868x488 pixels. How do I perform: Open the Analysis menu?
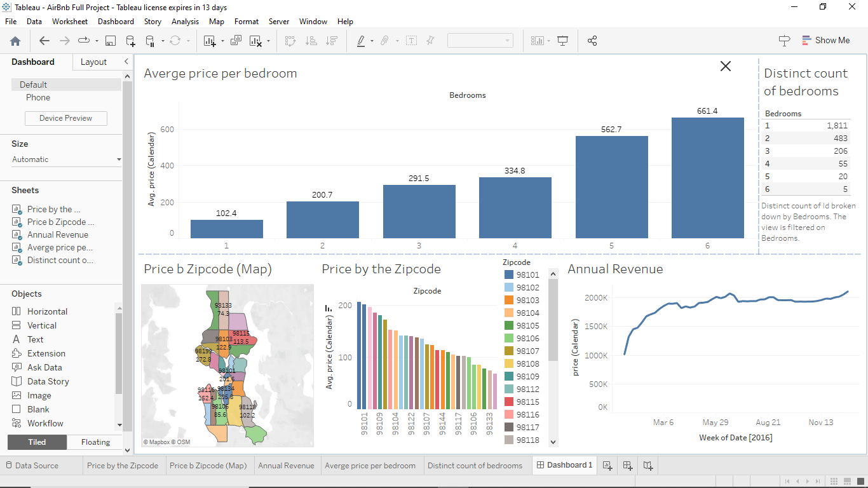pyautogui.click(x=185, y=21)
